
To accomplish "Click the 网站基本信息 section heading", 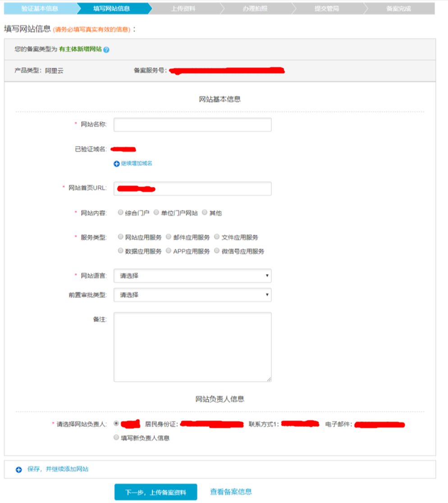I will [219, 99].
